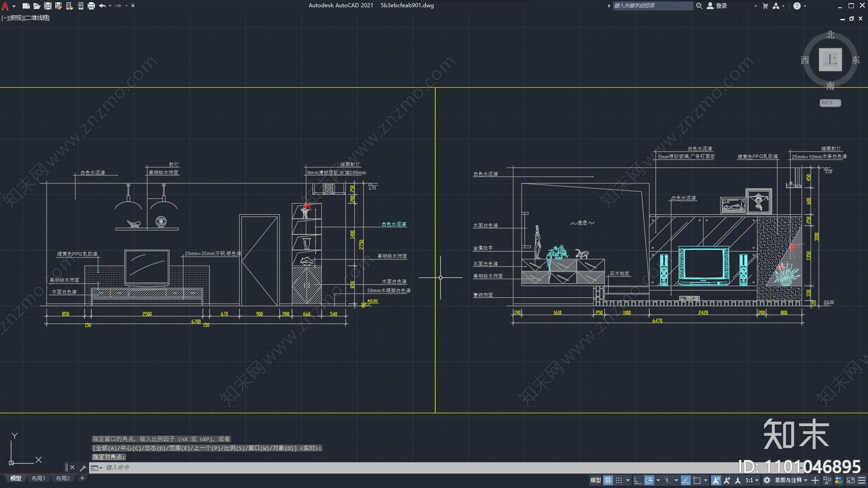Click the workspace switching gear icon

[767, 480]
